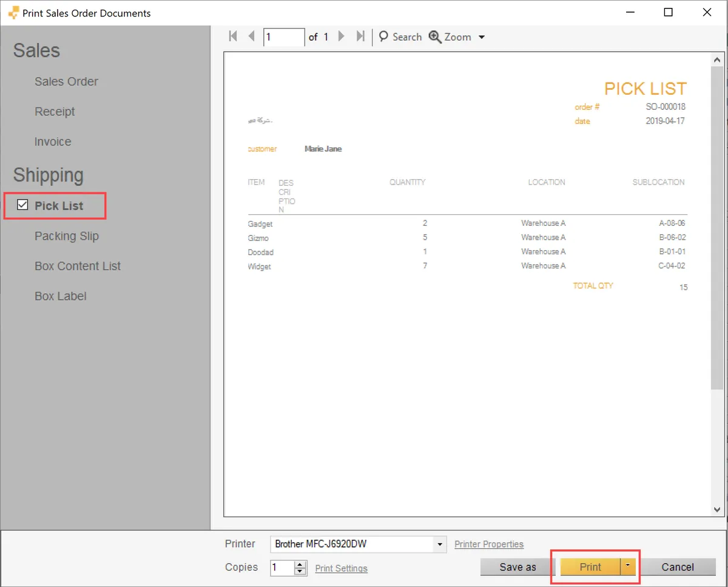
Task: Select Packing Slip document
Action: (x=66, y=236)
